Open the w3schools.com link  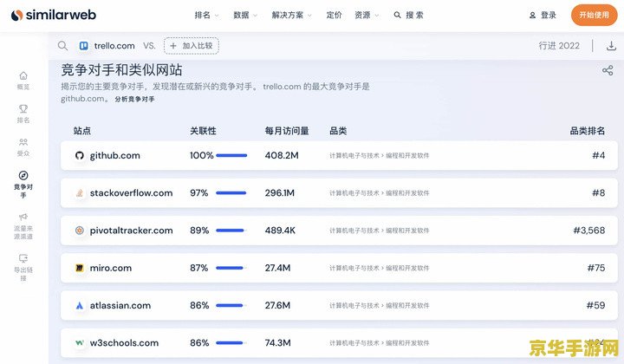[x=124, y=343]
